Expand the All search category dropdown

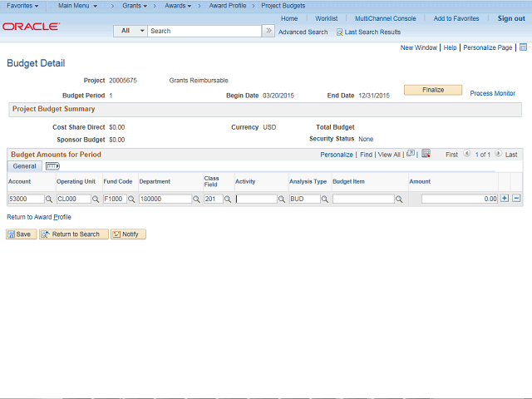coord(131,31)
